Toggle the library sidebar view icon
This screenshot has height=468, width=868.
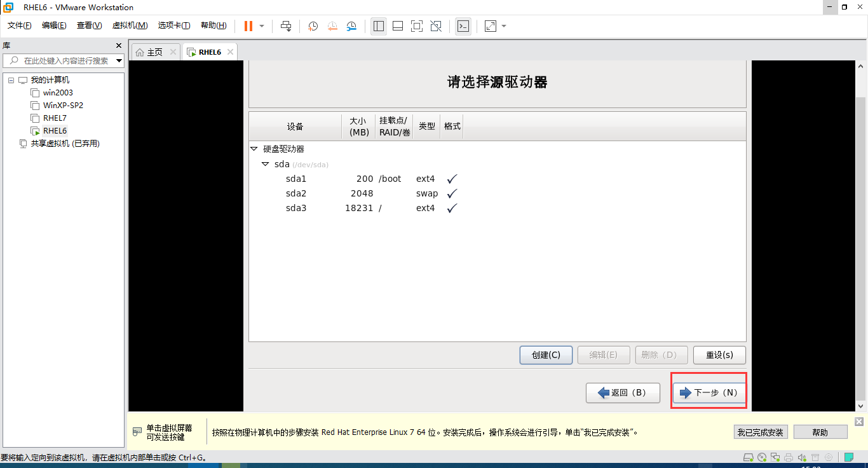[x=379, y=26]
